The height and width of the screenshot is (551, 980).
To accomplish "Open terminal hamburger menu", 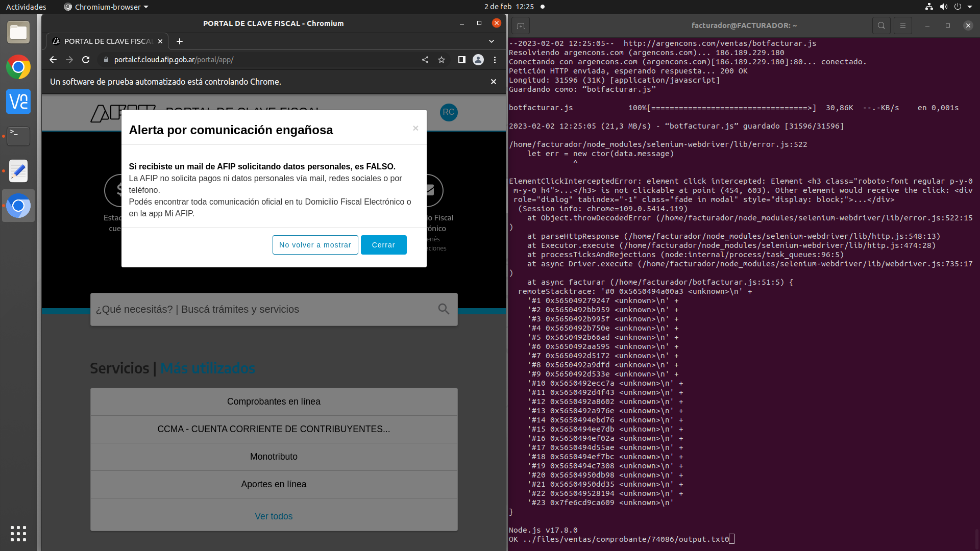I will tap(902, 26).
